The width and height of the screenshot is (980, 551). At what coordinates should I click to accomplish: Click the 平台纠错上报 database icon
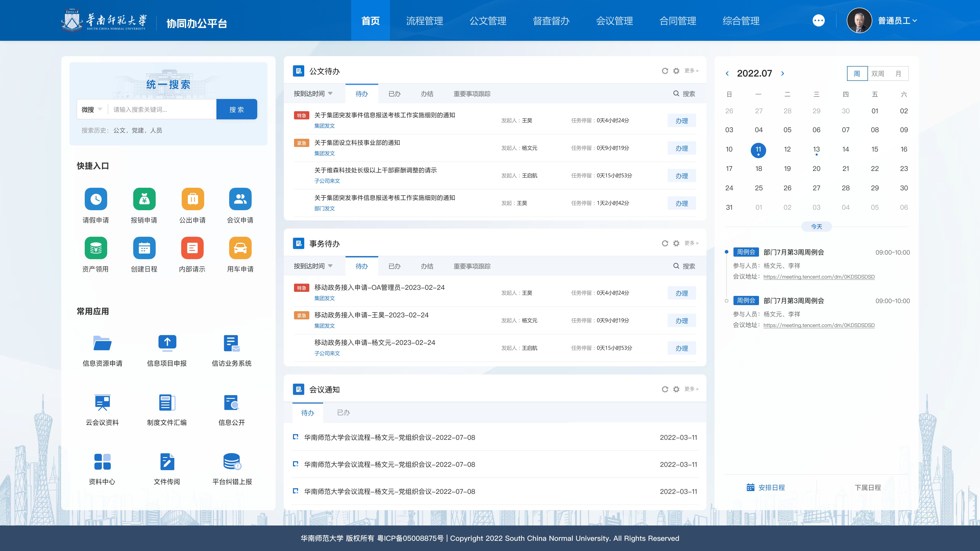[x=232, y=461]
